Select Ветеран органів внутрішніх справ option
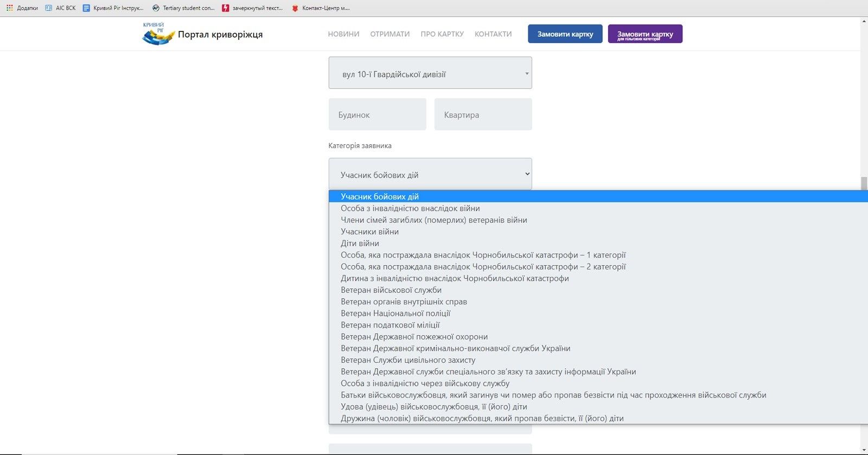Image resolution: width=868 pixels, height=455 pixels. point(598,302)
